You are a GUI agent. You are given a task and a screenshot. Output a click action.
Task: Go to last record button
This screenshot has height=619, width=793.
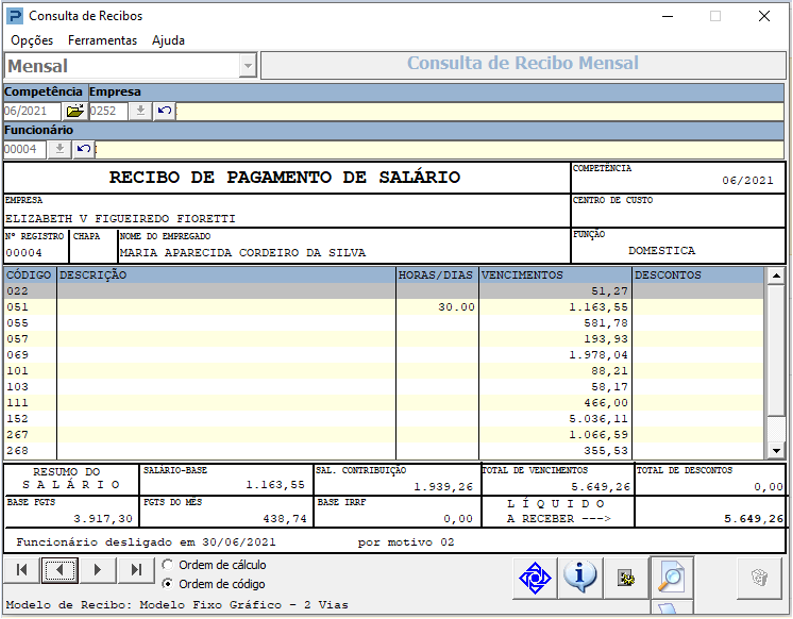point(136,570)
